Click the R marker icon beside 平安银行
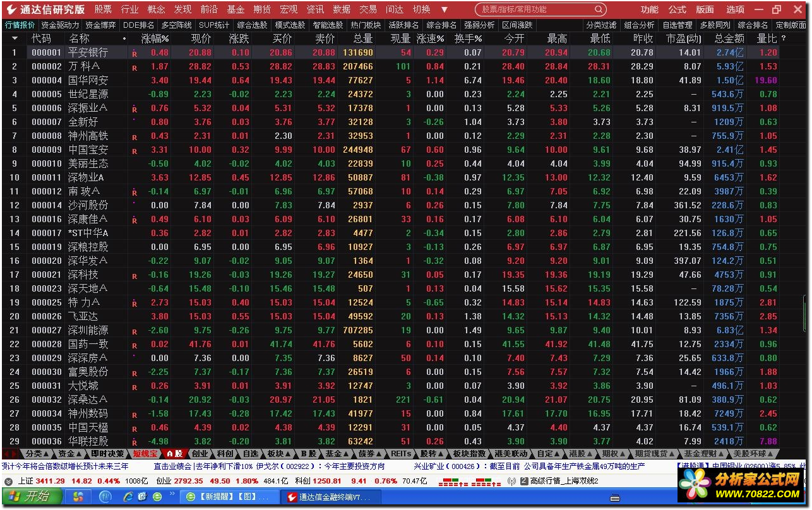 click(134, 53)
